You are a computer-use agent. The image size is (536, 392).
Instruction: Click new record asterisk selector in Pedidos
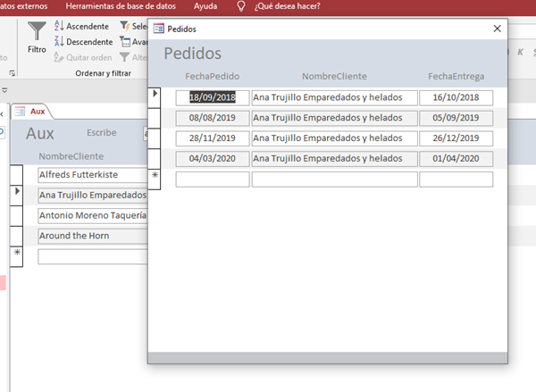click(x=155, y=179)
